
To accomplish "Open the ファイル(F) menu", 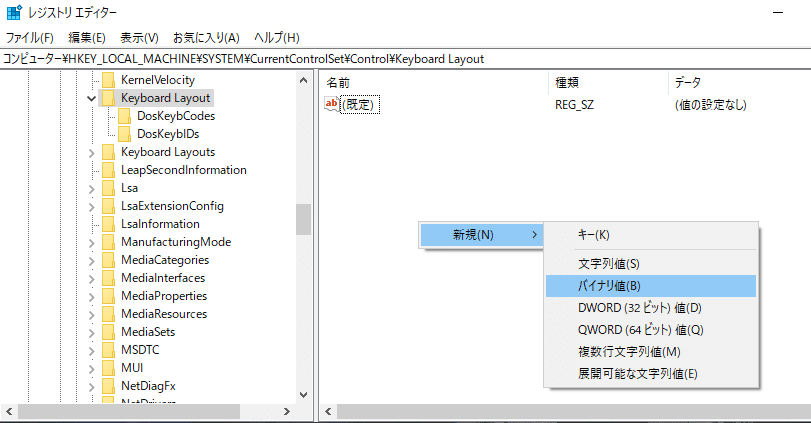I will (x=29, y=38).
